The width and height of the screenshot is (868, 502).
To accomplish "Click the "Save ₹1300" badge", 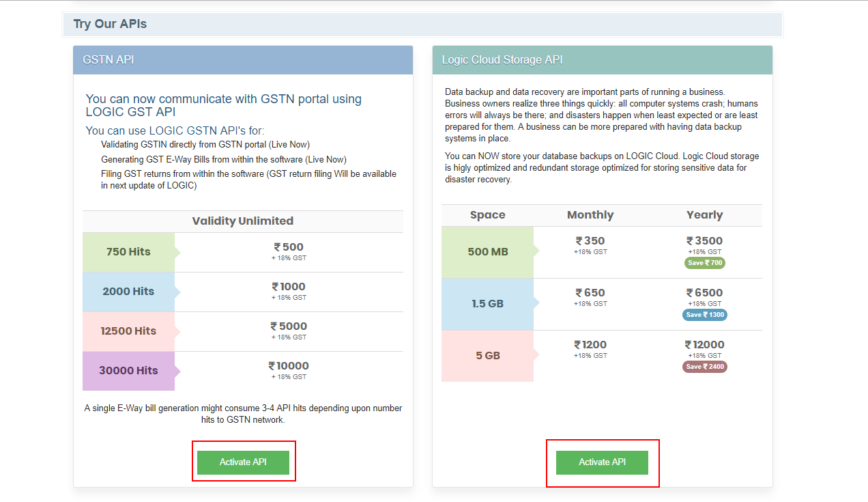I will [704, 315].
